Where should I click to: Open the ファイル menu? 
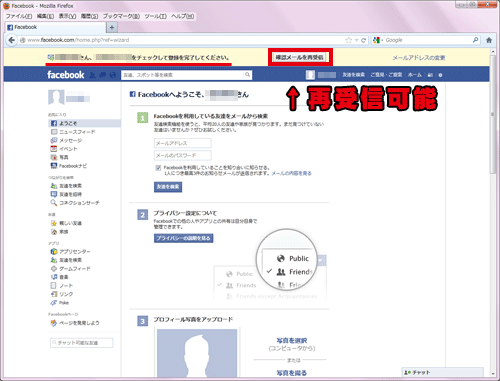pos(19,16)
